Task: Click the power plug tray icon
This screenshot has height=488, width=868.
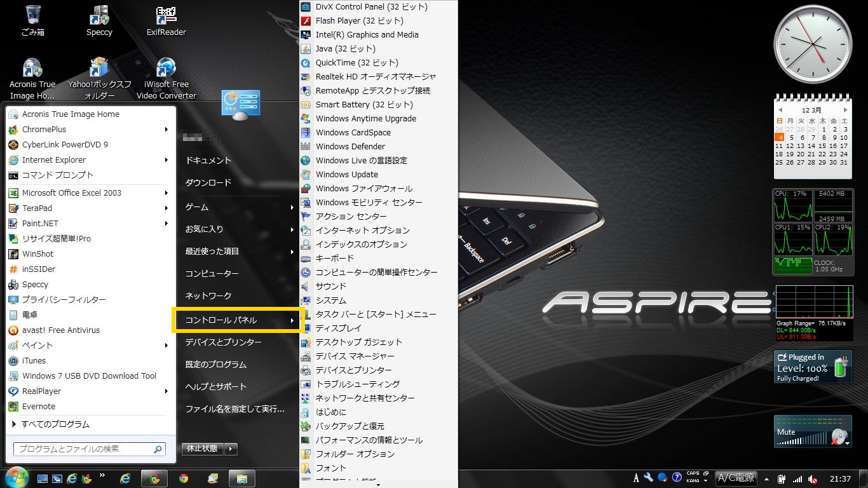Action: [782, 478]
